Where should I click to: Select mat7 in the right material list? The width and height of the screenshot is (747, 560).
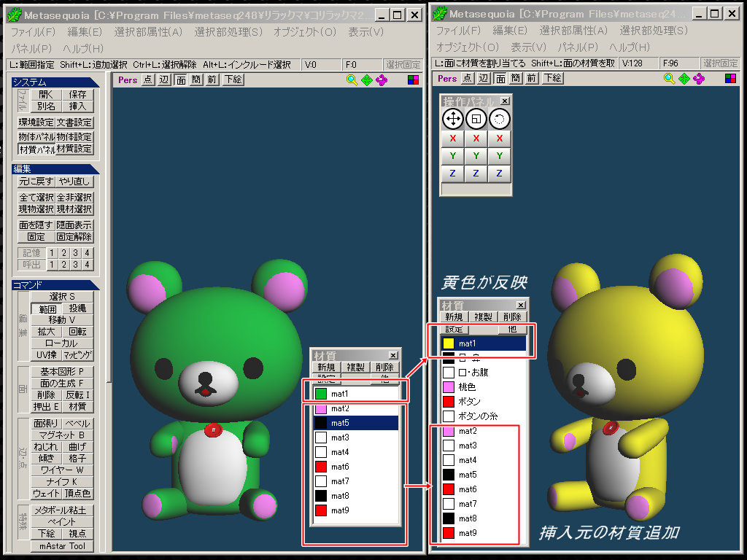(483, 504)
